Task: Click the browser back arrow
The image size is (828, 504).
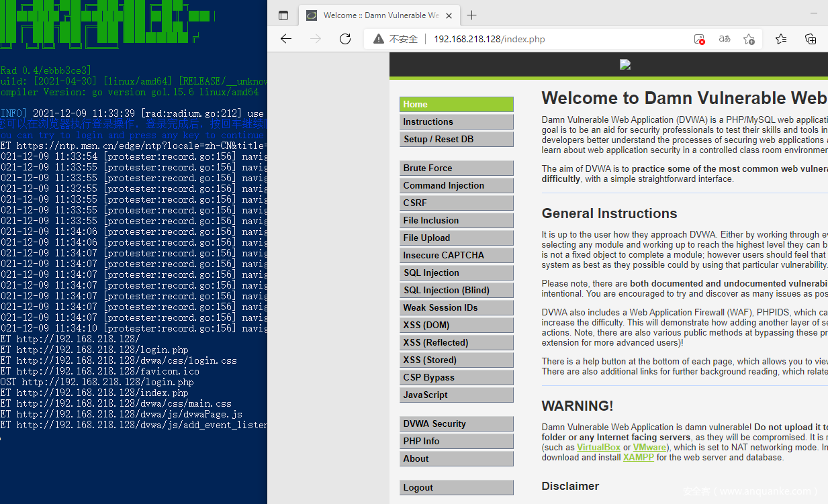Action: coord(286,39)
